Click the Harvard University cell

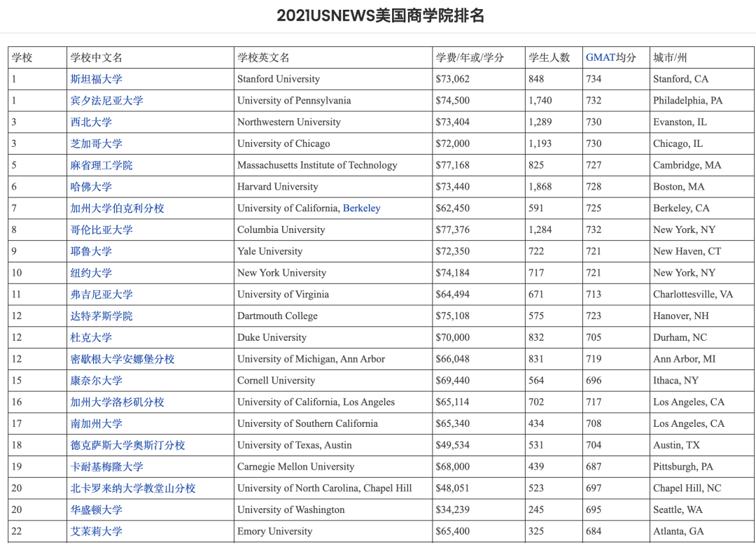pyautogui.click(x=332, y=186)
